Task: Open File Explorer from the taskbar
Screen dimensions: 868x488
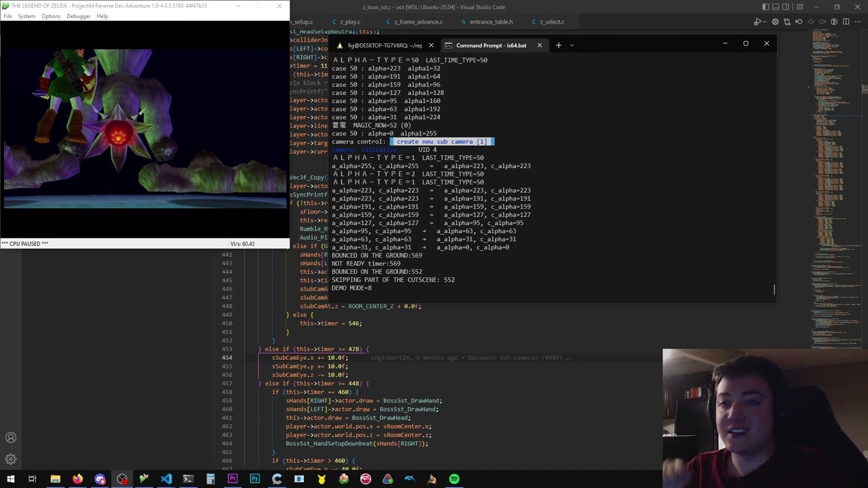Action: coord(56,479)
